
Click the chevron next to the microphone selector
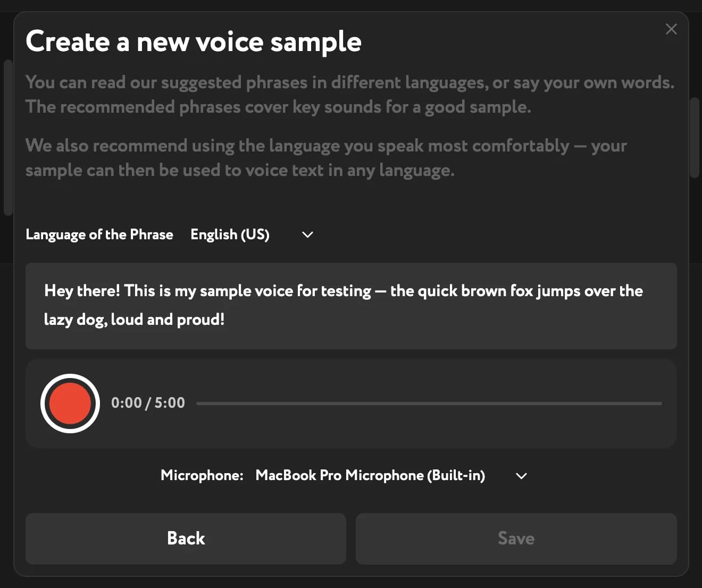point(521,476)
